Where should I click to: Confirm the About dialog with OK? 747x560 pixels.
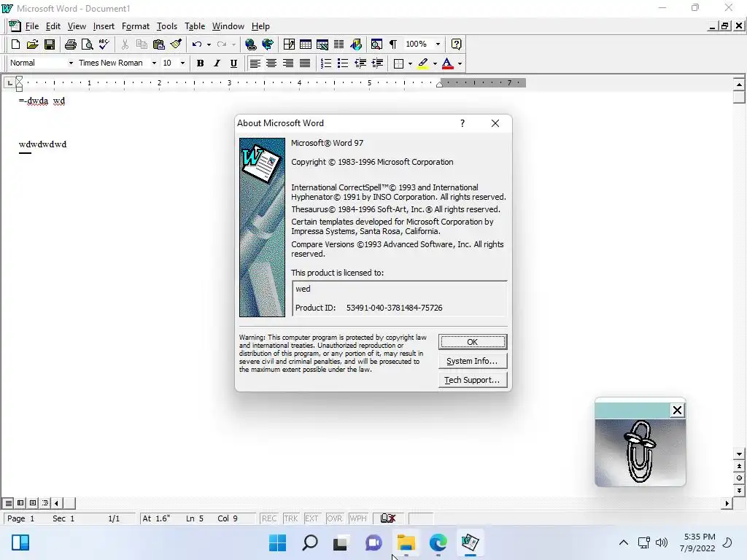click(x=473, y=342)
